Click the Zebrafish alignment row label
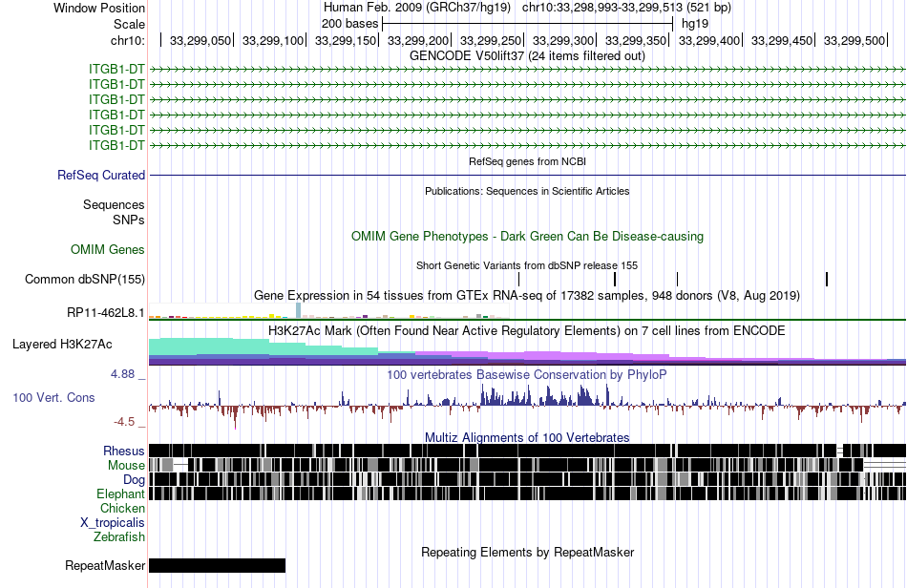Screen dimensions: 907x588 pyautogui.click(x=119, y=537)
